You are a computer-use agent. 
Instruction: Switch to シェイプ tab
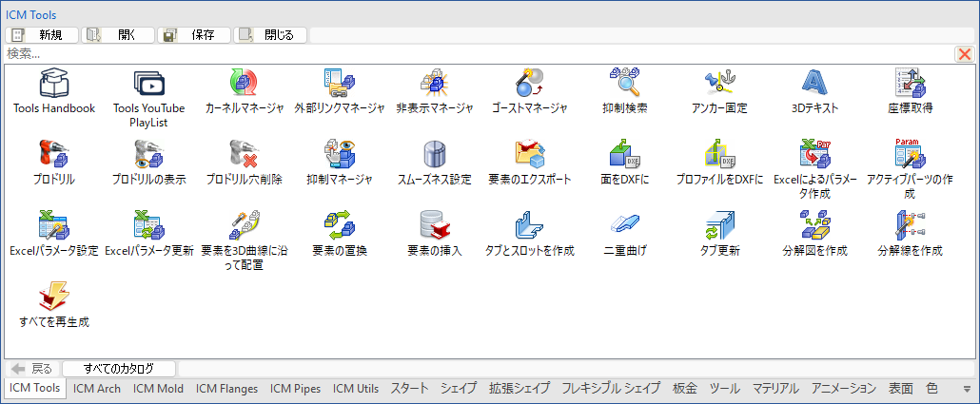(x=459, y=389)
